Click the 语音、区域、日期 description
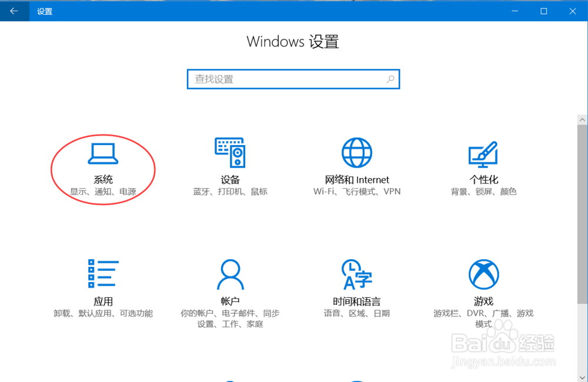 [357, 313]
